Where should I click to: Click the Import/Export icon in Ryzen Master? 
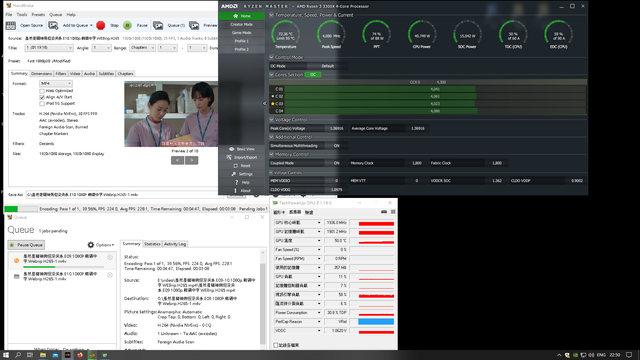[x=229, y=157]
